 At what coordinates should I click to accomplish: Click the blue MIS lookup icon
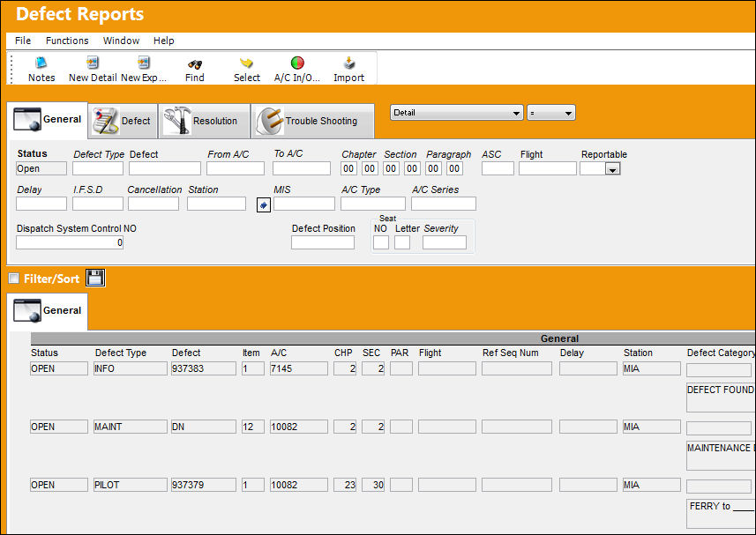click(263, 205)
